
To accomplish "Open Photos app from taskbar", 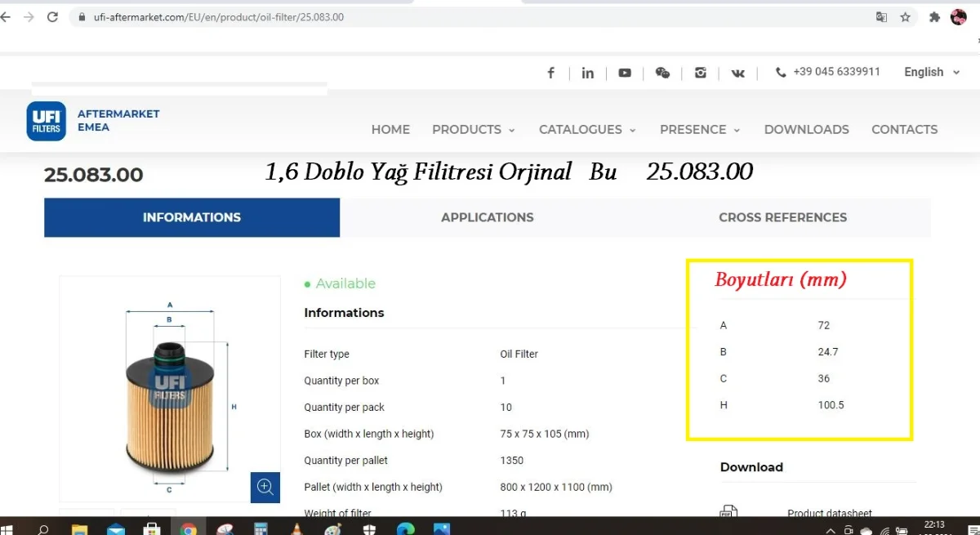I will [x=442, y=529].
